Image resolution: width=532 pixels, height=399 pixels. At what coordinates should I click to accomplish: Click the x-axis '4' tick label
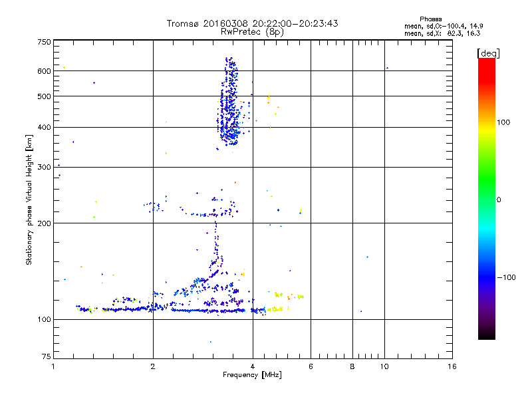253,366
